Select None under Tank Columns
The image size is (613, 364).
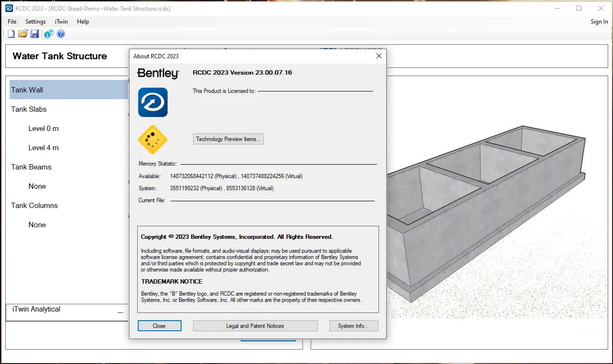pos(37,225)
